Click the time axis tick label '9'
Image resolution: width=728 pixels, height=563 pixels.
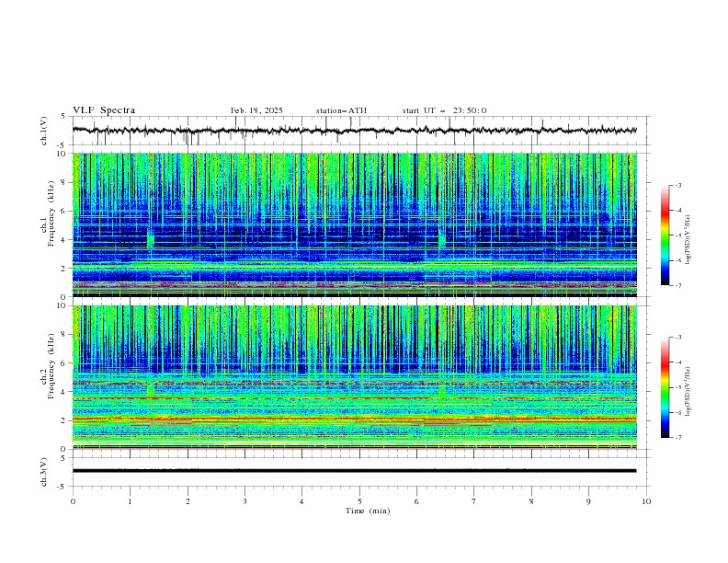tap(588, 501)
